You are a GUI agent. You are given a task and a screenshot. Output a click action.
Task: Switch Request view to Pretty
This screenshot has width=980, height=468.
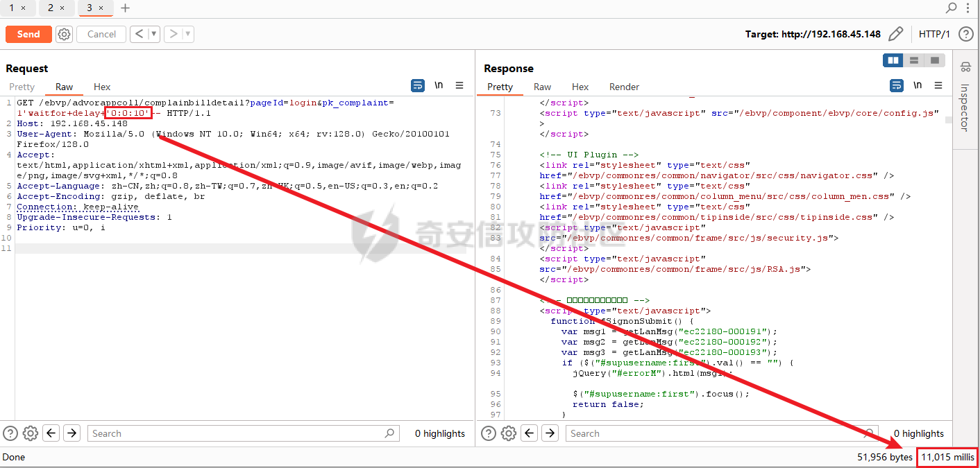[22, 87]
